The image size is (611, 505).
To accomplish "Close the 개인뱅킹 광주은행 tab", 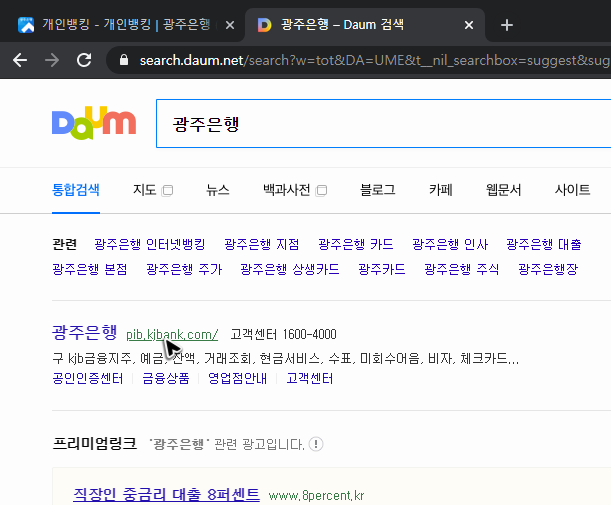I will pyautogui.click(x=230, y=25).
